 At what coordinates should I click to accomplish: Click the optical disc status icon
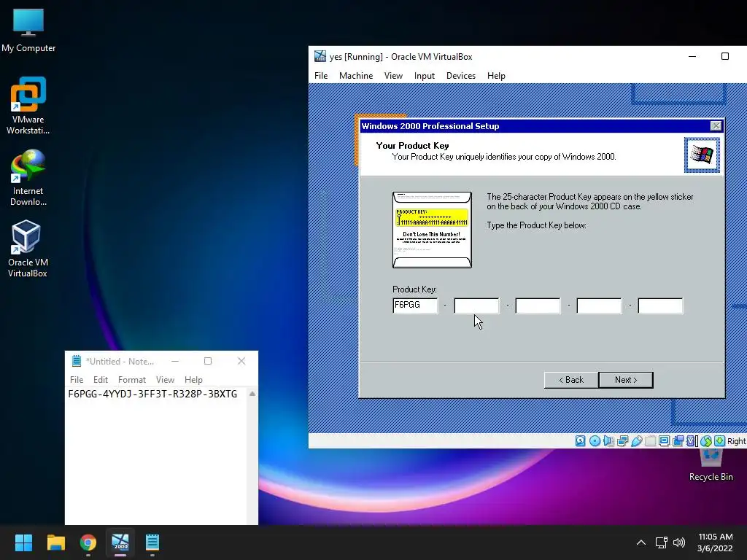[x=595, y=441]
